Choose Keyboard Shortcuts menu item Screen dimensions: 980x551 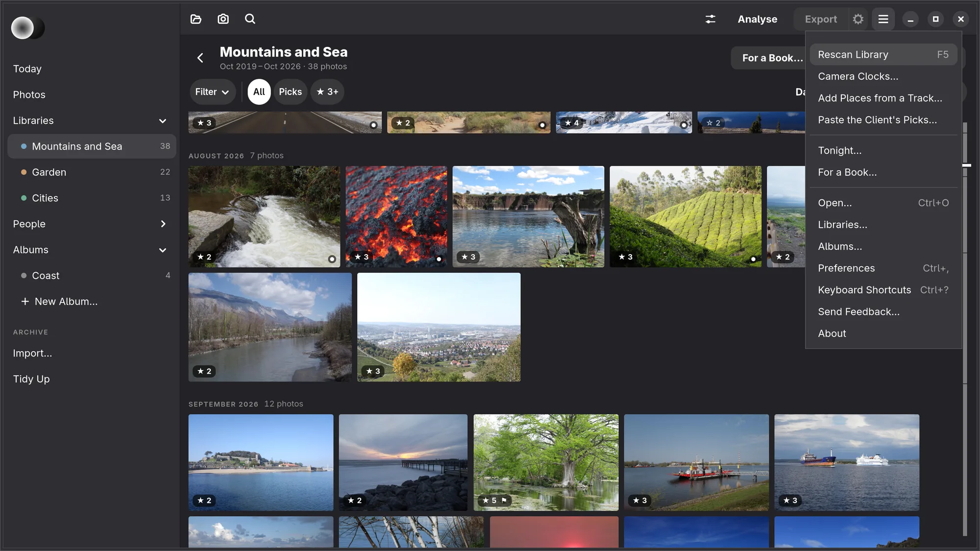tap(883, 290)
